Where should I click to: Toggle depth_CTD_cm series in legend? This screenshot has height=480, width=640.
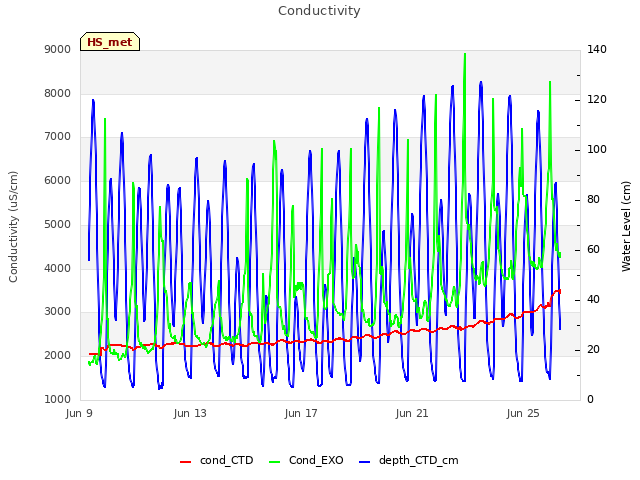(409, 460)
